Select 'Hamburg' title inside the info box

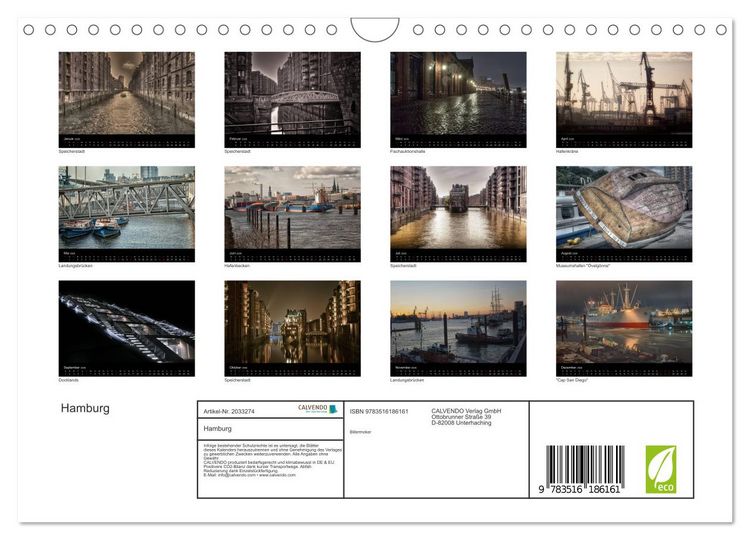click(x=218, y=429)
